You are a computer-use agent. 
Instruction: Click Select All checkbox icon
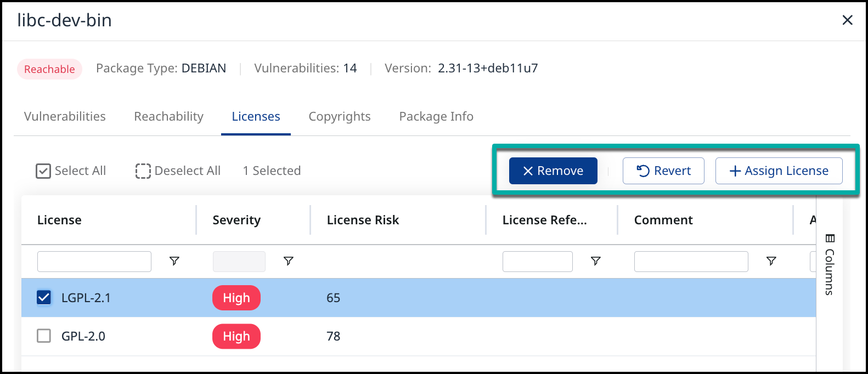[x=43, y=171]
